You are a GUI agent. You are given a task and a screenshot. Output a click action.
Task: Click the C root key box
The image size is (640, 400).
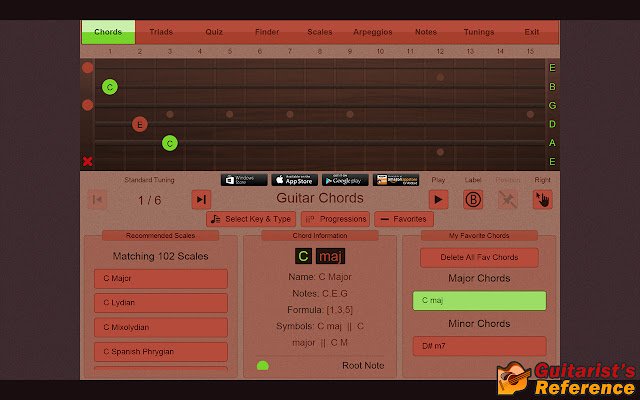click(303, 256)
